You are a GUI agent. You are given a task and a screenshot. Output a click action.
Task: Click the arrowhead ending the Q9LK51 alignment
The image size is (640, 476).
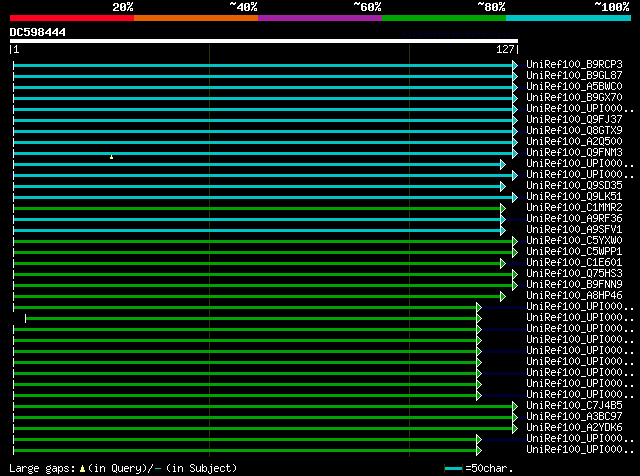coord(515,198)
